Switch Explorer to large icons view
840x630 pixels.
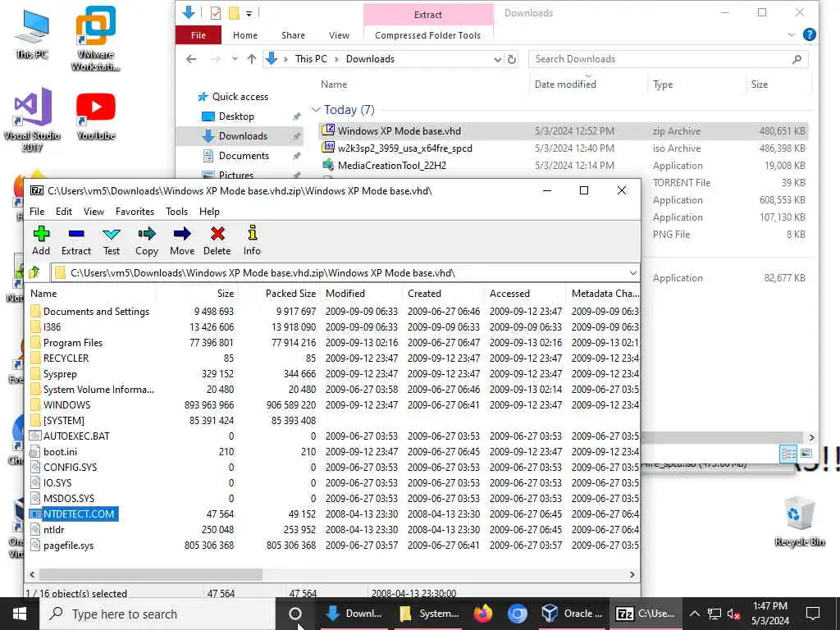click(806, 454)
